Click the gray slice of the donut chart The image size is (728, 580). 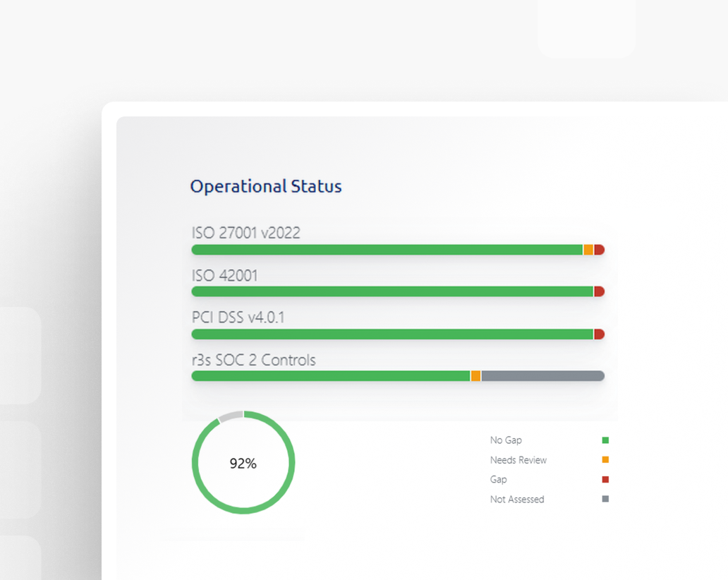[x=231, y=416]
